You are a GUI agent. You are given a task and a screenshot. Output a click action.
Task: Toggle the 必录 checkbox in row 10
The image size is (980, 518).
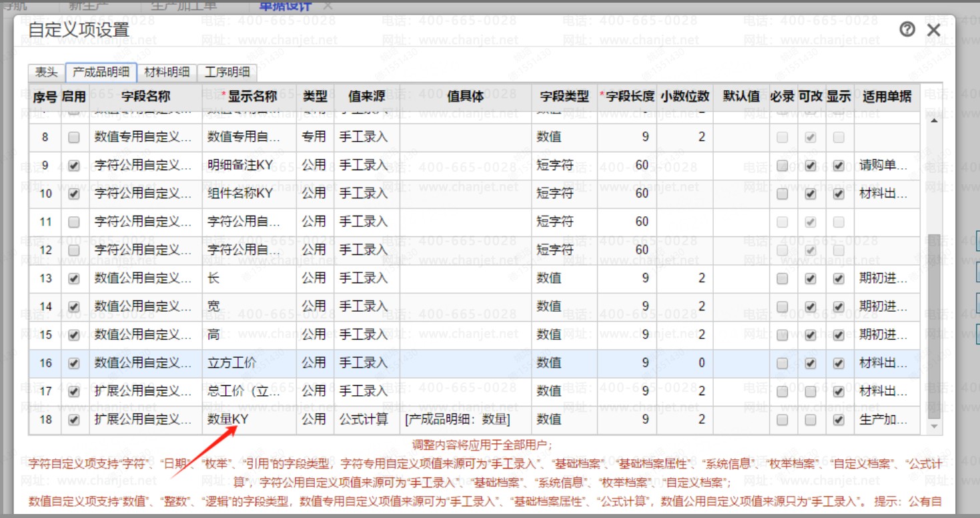point(783,194)
